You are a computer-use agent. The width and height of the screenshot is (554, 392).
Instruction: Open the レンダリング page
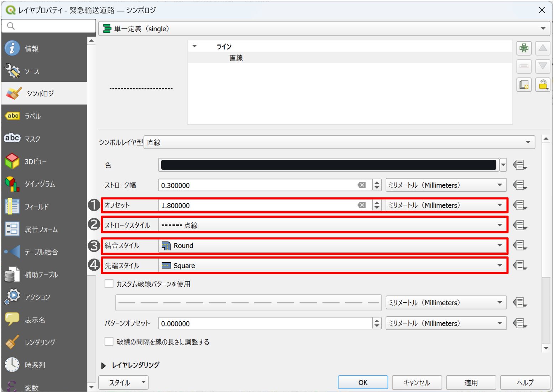[x=44, y=342]
